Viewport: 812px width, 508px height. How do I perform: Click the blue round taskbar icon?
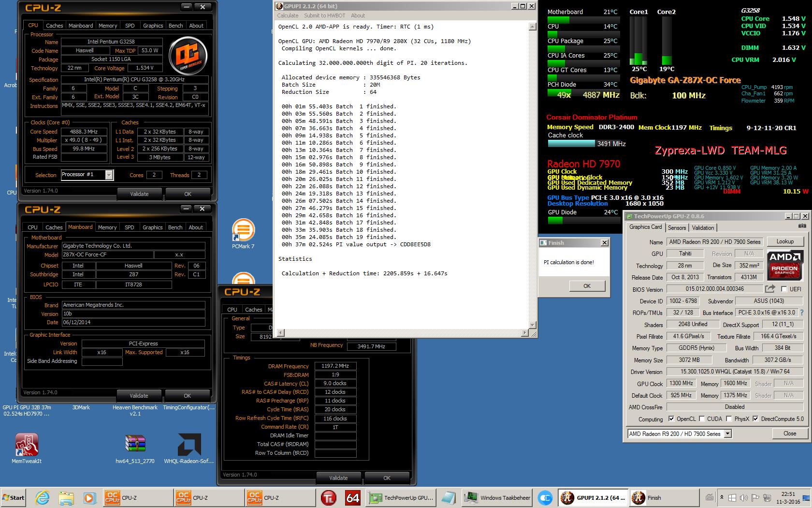[545, 497]
